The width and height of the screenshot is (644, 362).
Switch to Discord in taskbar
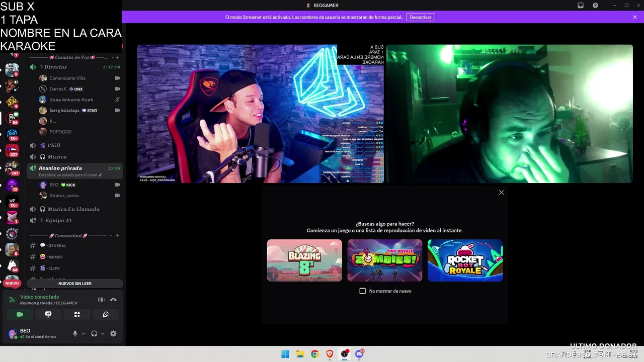tap(359, 354)
